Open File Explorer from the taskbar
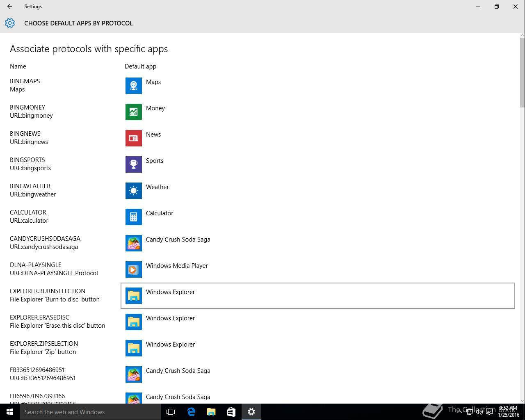 (211, 412)
